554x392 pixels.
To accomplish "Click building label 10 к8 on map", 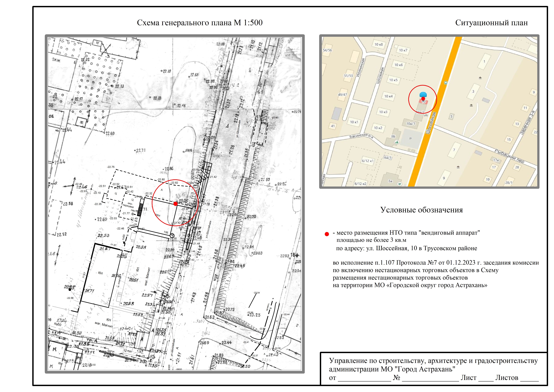I will click(379, 44).
